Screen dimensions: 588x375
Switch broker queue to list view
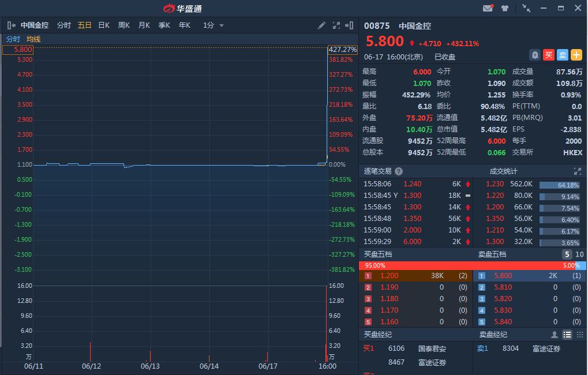click(567, 335)
